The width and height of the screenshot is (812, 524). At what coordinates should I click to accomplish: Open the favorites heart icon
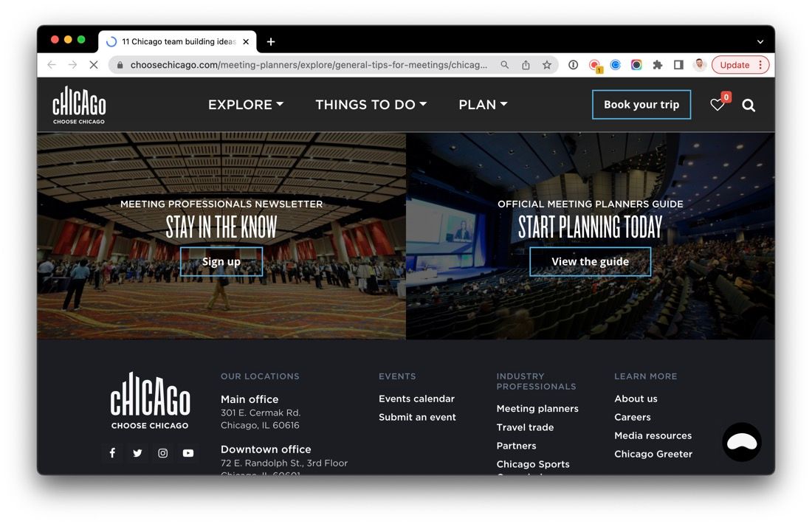[718, 105]
